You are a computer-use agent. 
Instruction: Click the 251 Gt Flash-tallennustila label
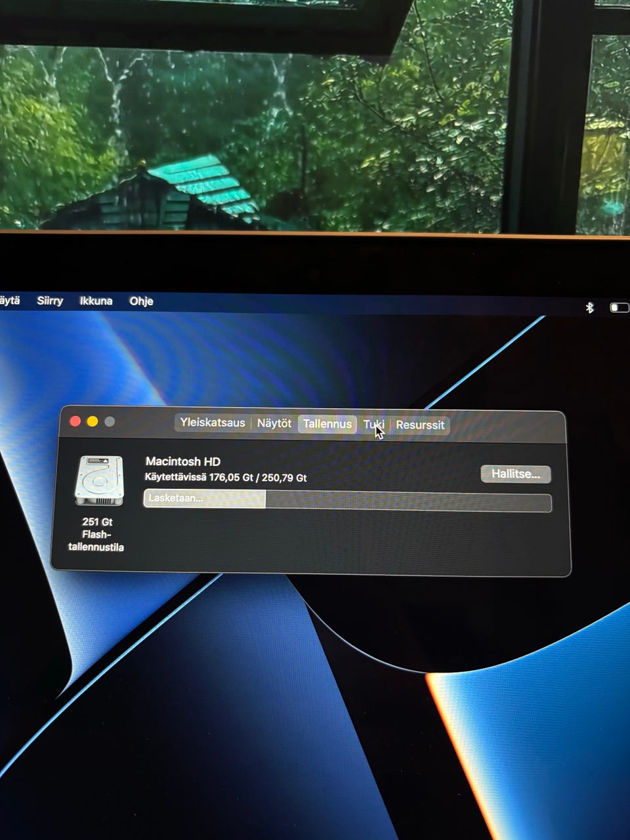point(96,534)
